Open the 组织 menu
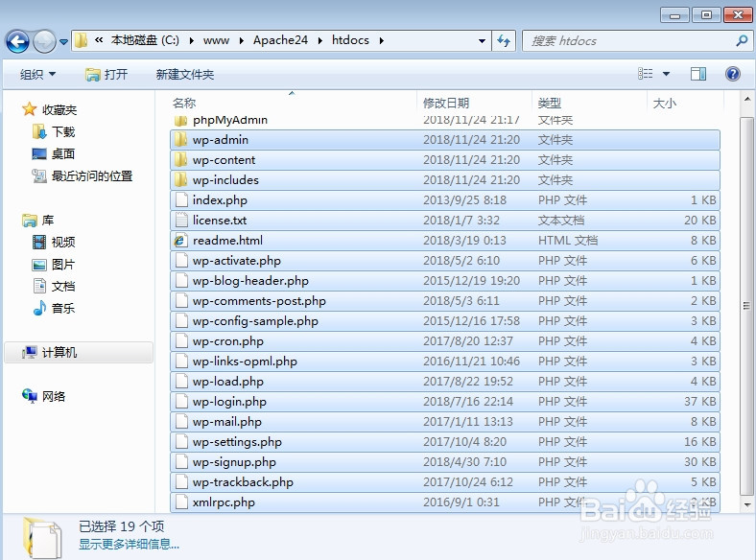The width and height of the screenshot is (756, 560). [37, 74]
